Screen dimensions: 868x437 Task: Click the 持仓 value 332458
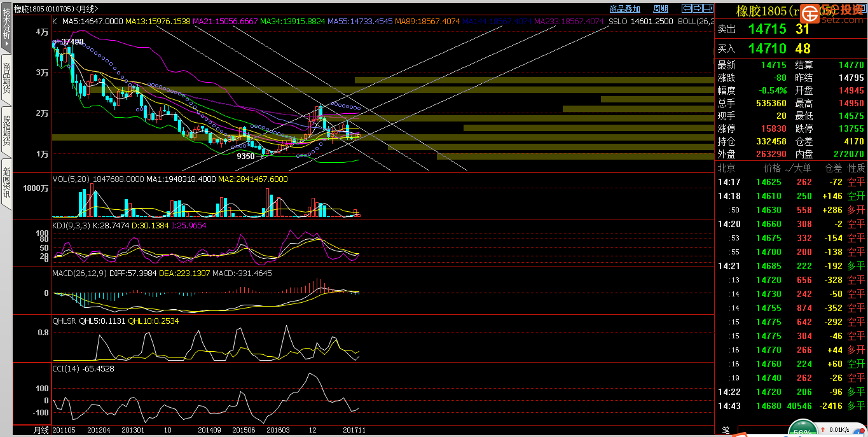[x=771, y=141]
